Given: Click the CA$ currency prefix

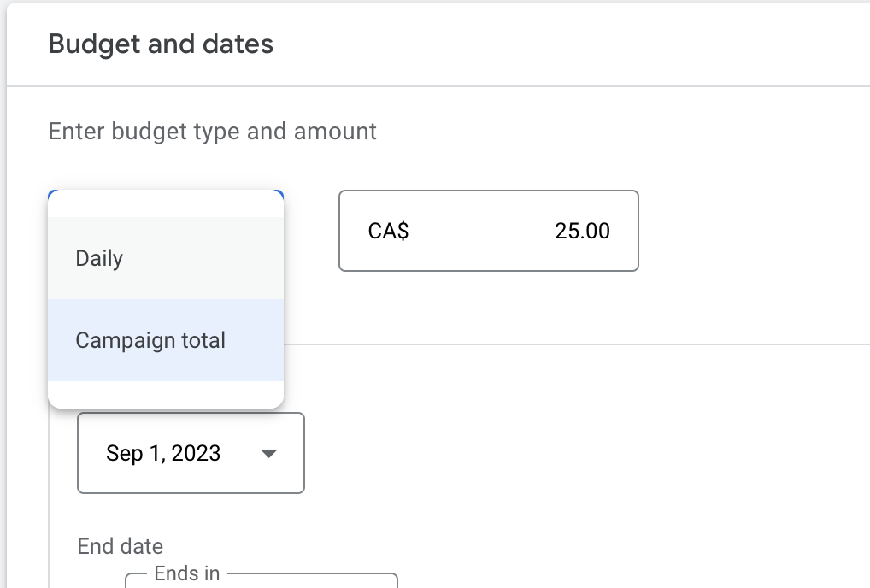Looking at the screenshot, I should point(388,231).
